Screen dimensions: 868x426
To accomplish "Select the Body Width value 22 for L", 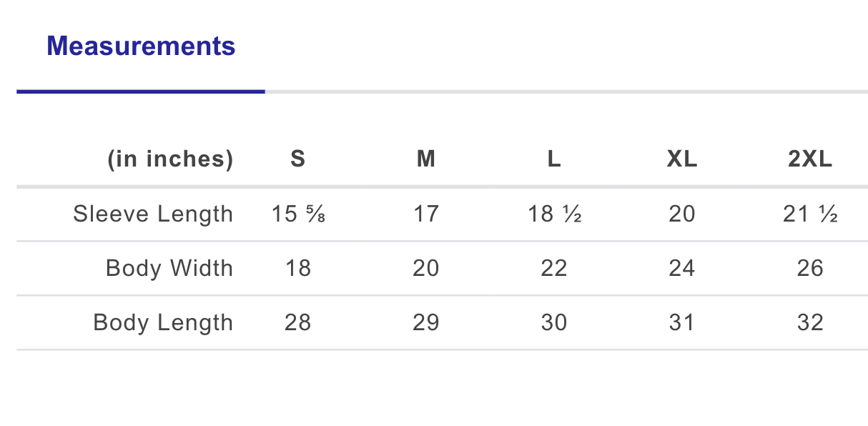I will pos(554,268).
